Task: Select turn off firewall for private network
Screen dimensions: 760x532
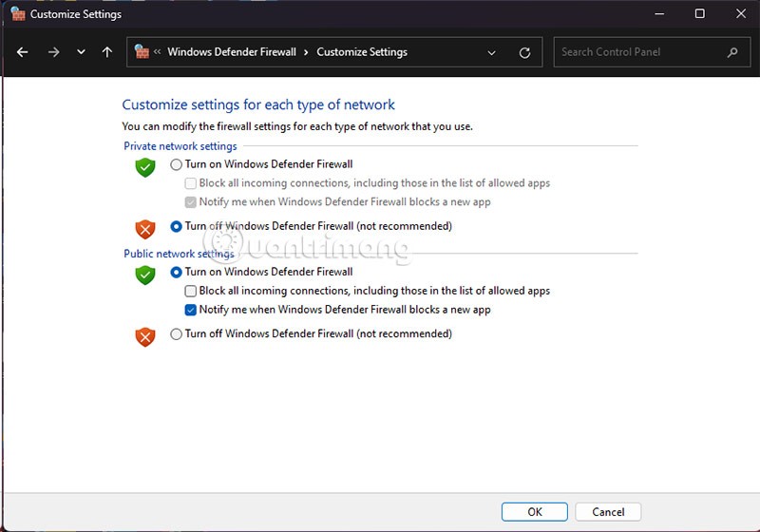Action: (176, 226)
